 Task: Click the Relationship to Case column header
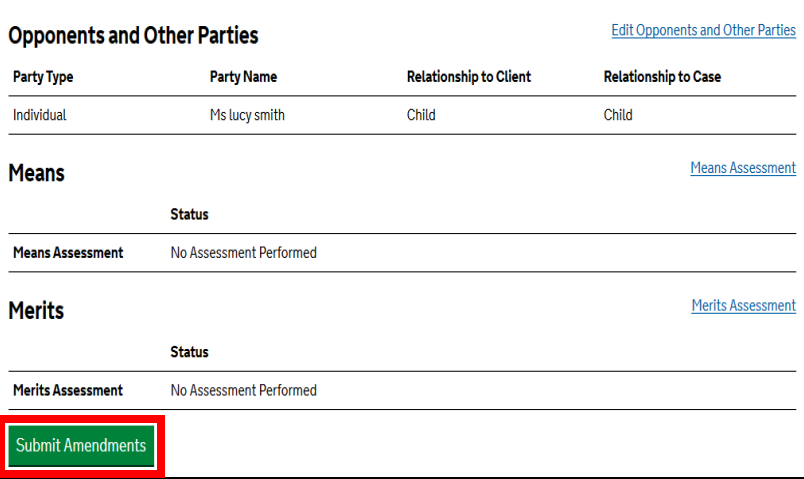pos(662,77)
